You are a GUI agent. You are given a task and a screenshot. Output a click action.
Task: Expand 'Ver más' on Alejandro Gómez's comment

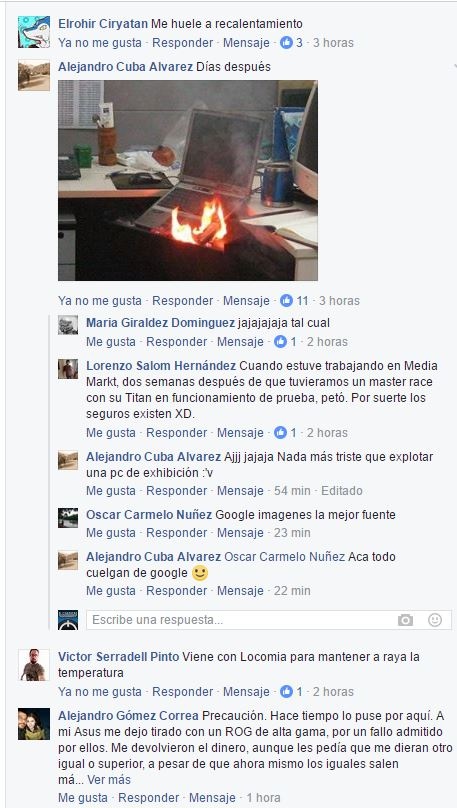109,780
